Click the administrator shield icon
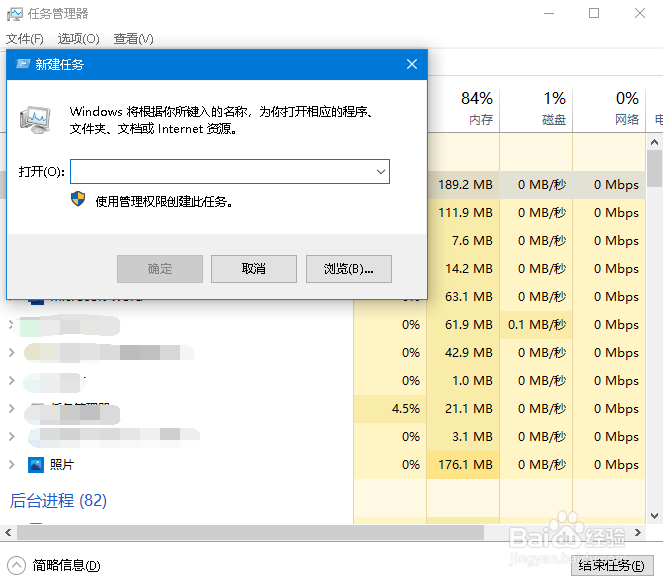663x582 pixels. [x=78, y=199]
